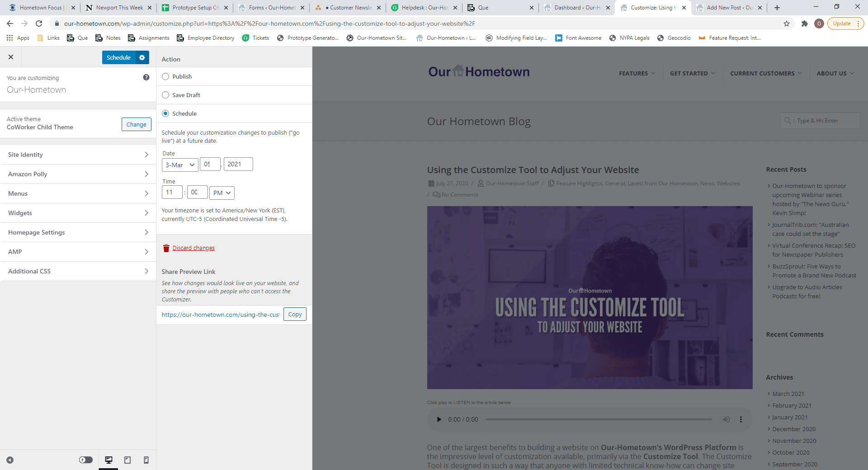Screen dimensions: 868x470
Task: Open the Geocodio bookmark
Action: 674,38
